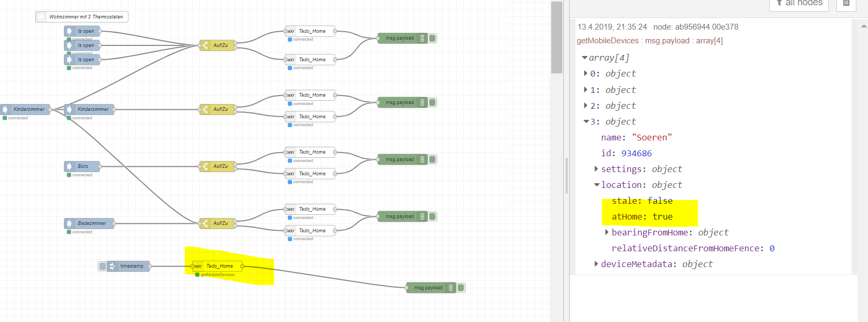Click the output port of the timestamp node
868x322 pixels.
150,266
